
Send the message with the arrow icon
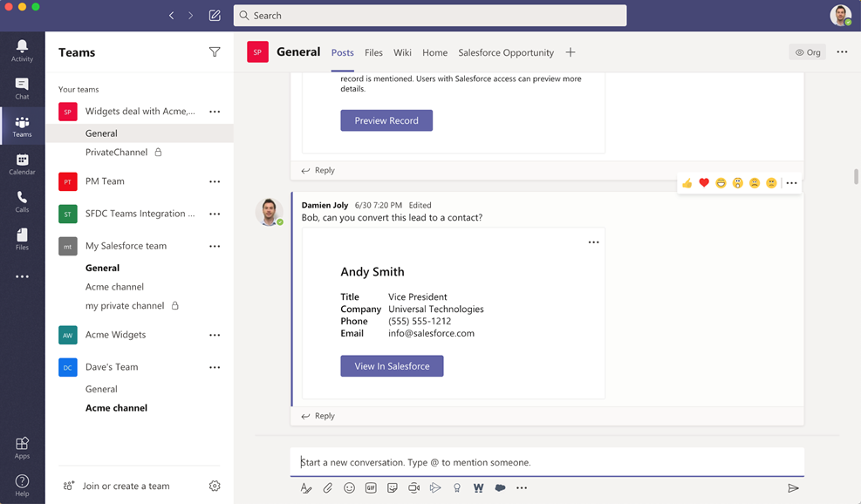[793, 487]
